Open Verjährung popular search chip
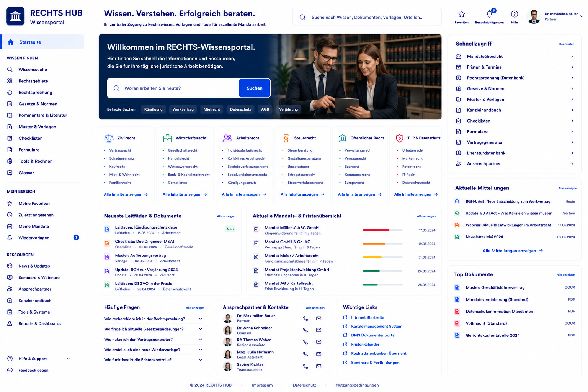 pyautogui.click(x=288, y=109)
